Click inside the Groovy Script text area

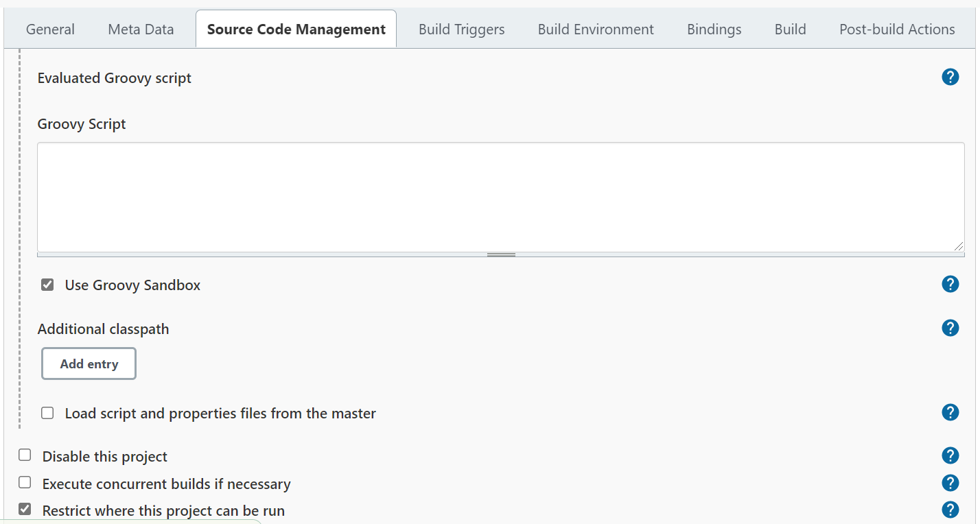(500, 197)
